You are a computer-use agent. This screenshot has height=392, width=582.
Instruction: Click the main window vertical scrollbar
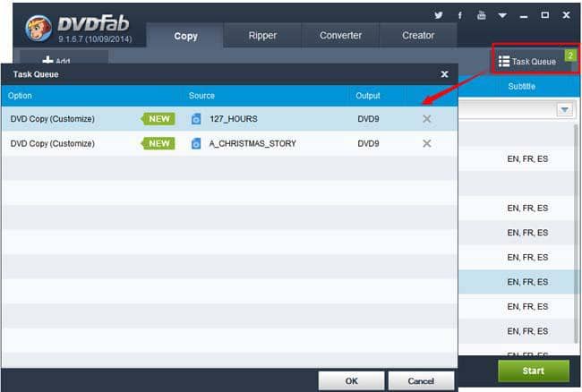click(x=576, y=234)
